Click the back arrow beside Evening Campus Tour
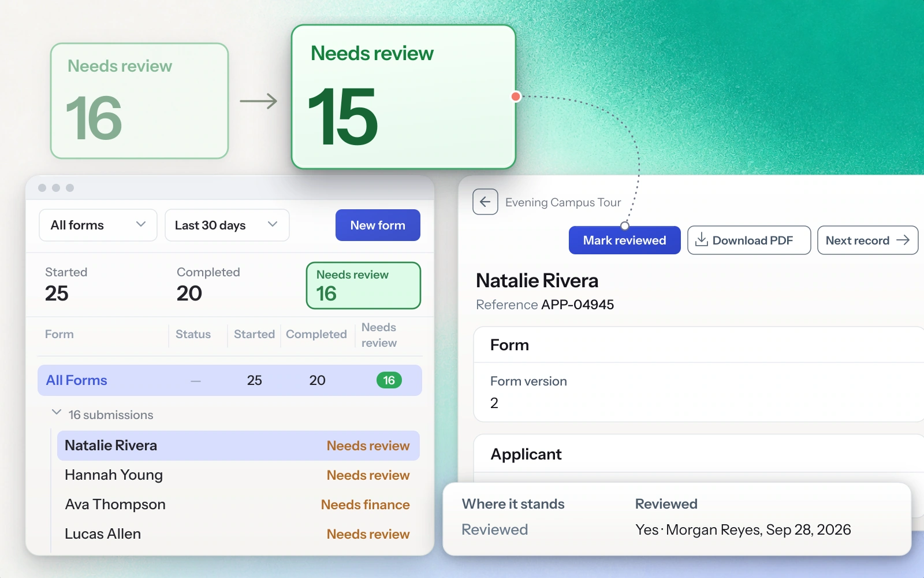Viewport: 924px width, 578px height. click(485, 202)
